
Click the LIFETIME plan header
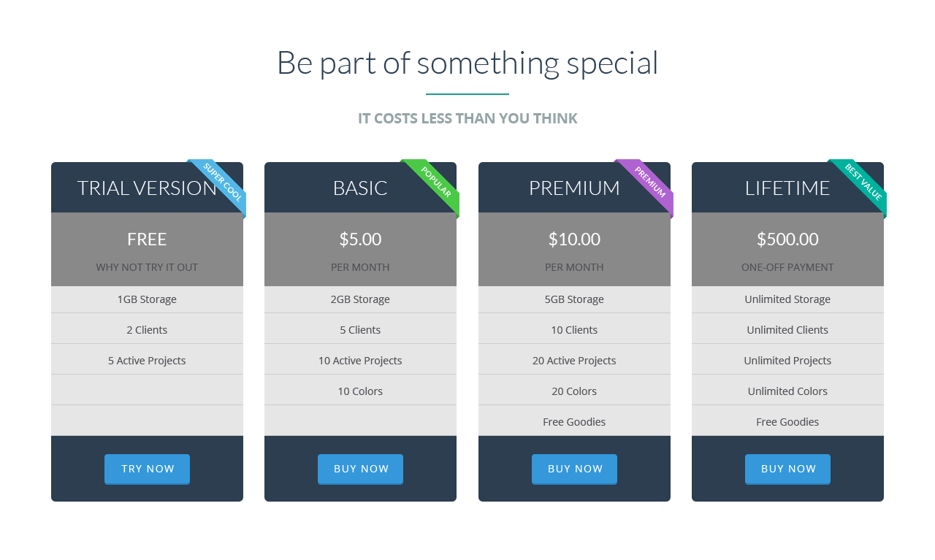click(x=787, y=188)
